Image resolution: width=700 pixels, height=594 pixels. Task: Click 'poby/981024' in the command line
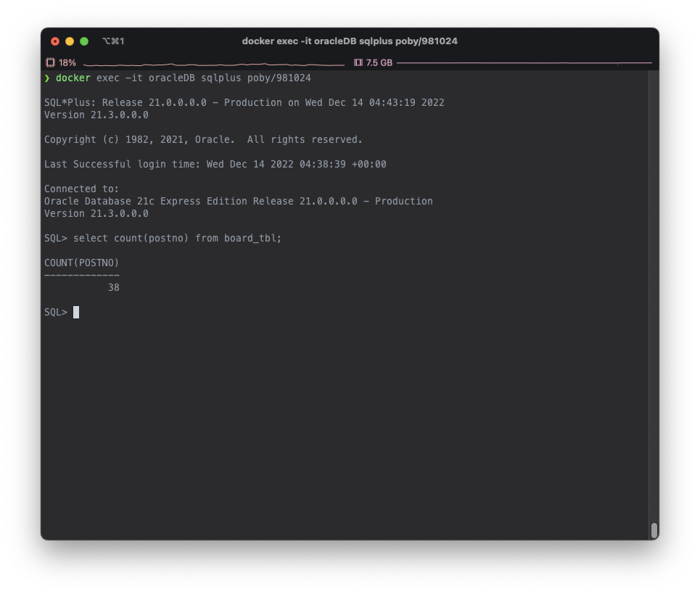click(x=279, y=78)
